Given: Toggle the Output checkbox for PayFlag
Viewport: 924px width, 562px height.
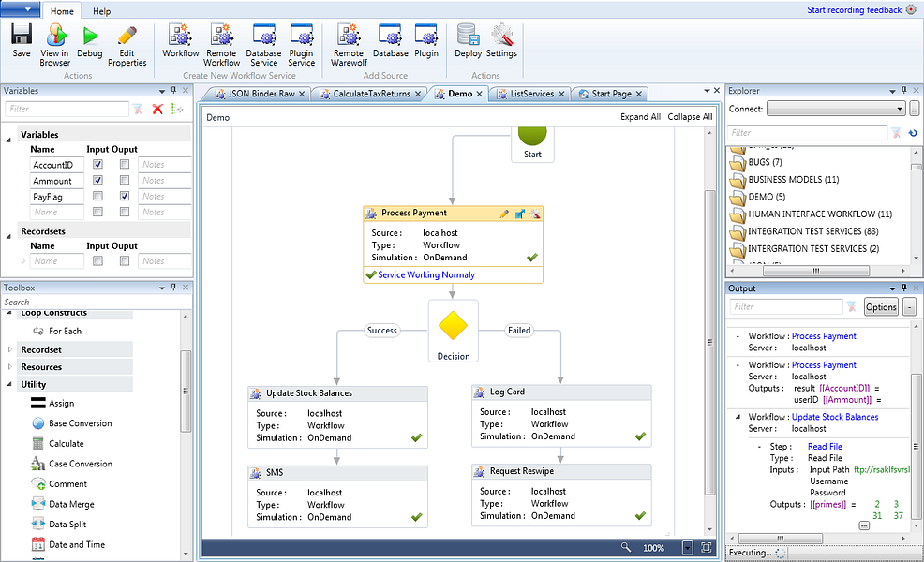Looking at the screenshot, I should click(125, 197).
